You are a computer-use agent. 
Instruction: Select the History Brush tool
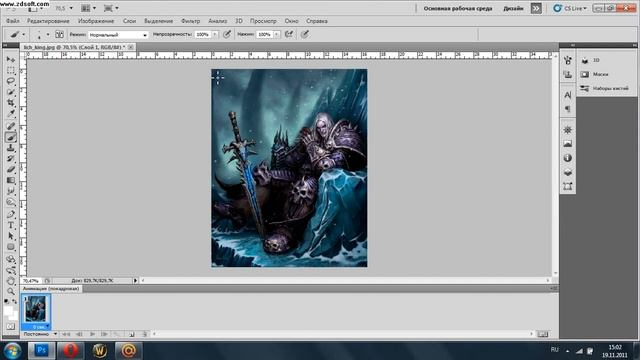coord(11,158)
